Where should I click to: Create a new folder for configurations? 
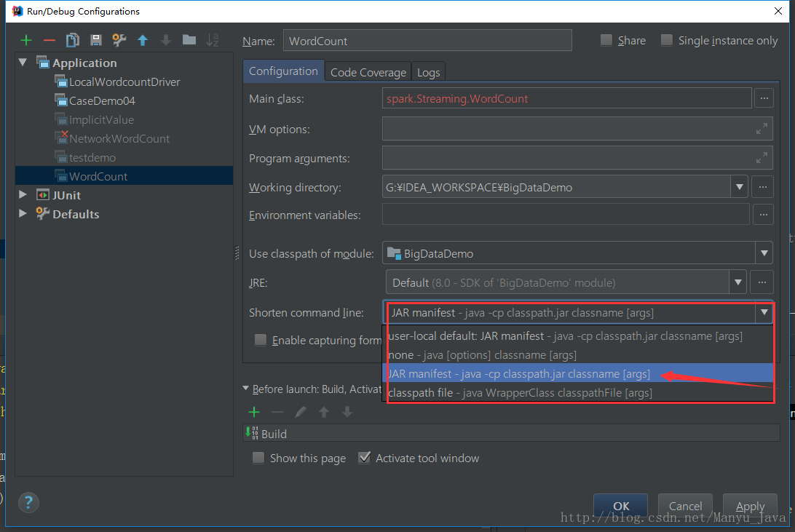coord(189,39)
